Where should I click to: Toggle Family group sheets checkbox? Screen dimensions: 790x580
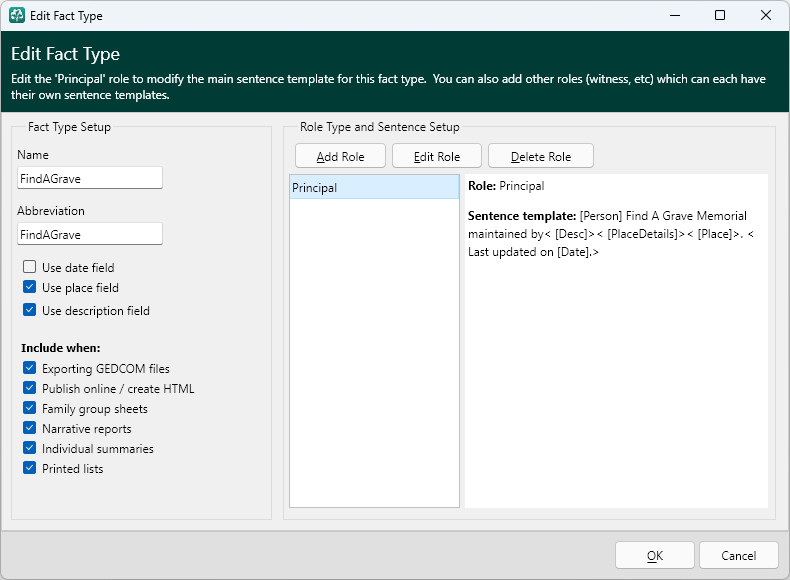tap(30, 408)
